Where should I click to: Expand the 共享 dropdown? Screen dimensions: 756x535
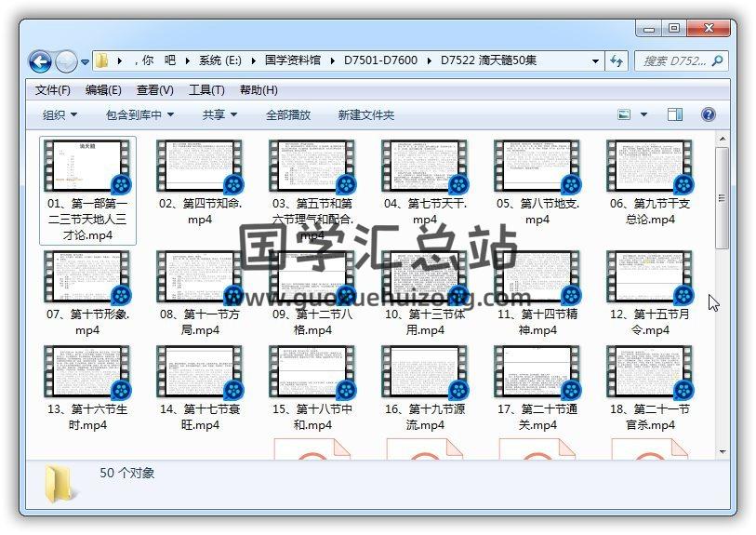click(219, 114)
